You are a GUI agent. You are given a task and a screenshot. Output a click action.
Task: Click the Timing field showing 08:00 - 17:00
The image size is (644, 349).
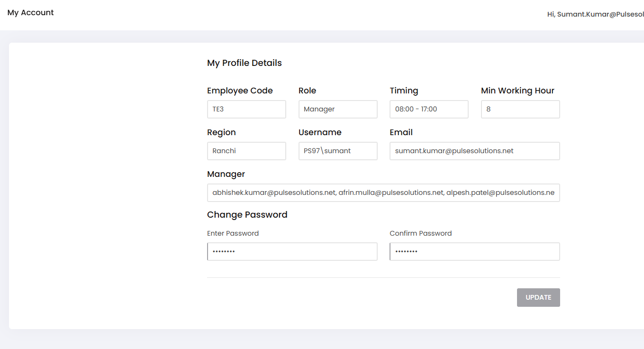(x=429, y=109)
